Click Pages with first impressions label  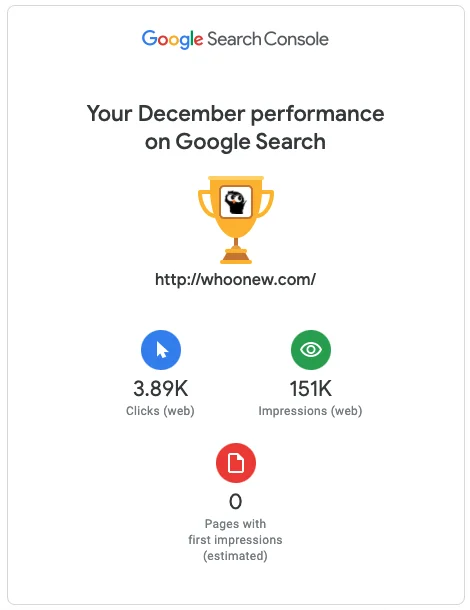(235, 531)
